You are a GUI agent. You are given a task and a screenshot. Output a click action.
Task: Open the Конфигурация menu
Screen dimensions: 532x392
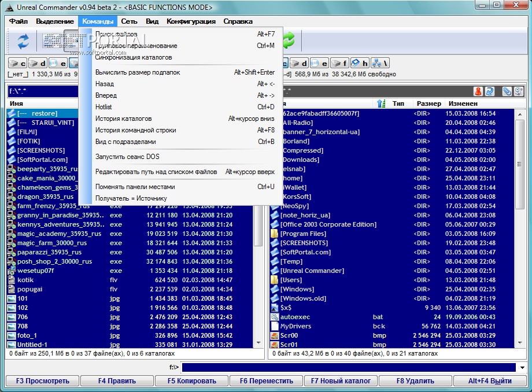(191, 21)
